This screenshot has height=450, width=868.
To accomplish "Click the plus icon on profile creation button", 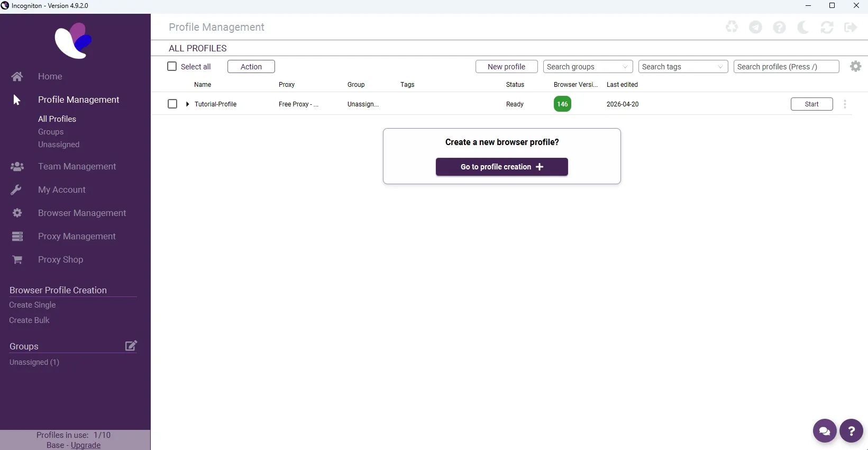I will [x=540, y=167].
